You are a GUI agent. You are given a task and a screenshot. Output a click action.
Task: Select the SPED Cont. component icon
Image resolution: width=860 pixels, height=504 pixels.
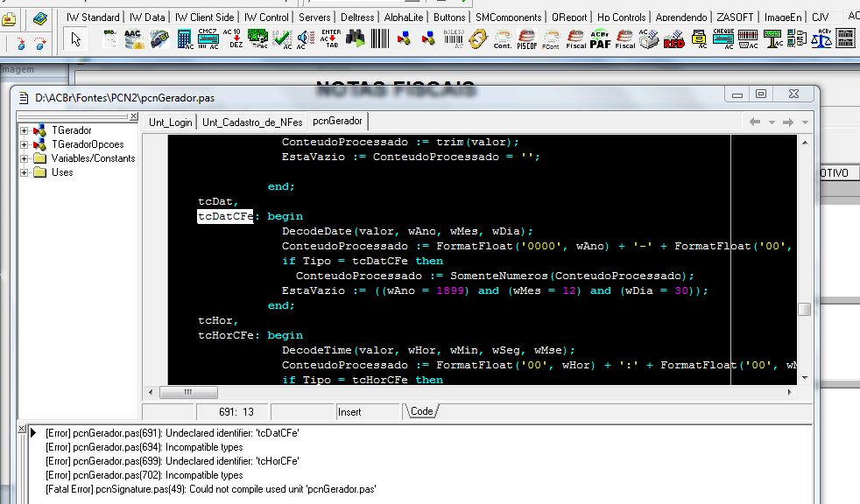(503, 39)
